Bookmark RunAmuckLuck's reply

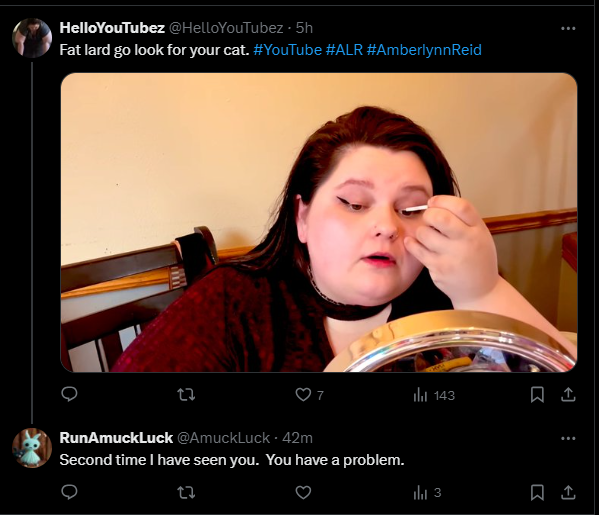coord(537,492)
